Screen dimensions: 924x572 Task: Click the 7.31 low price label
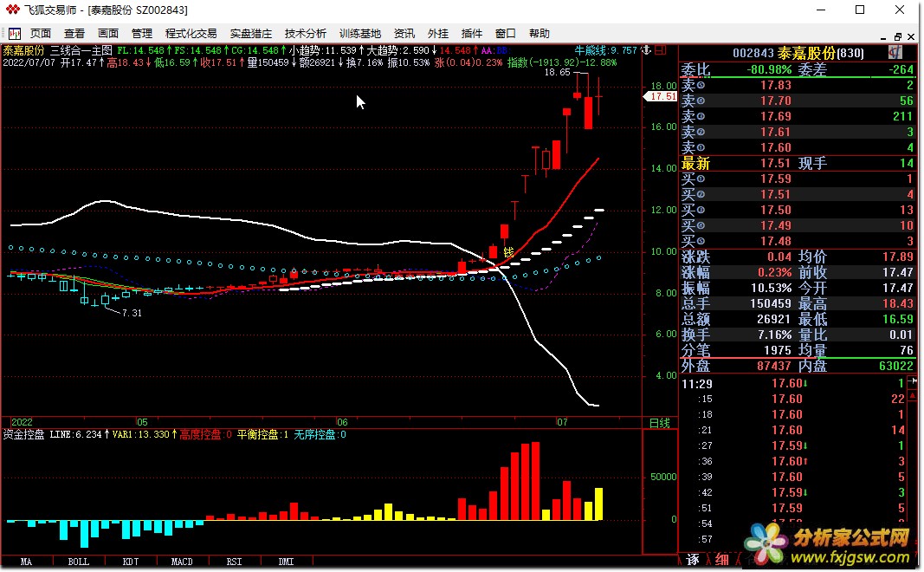tap(132, 313)
